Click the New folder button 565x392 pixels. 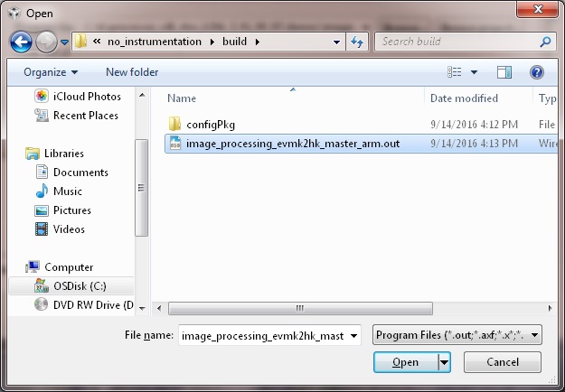(x=132, y=72)
